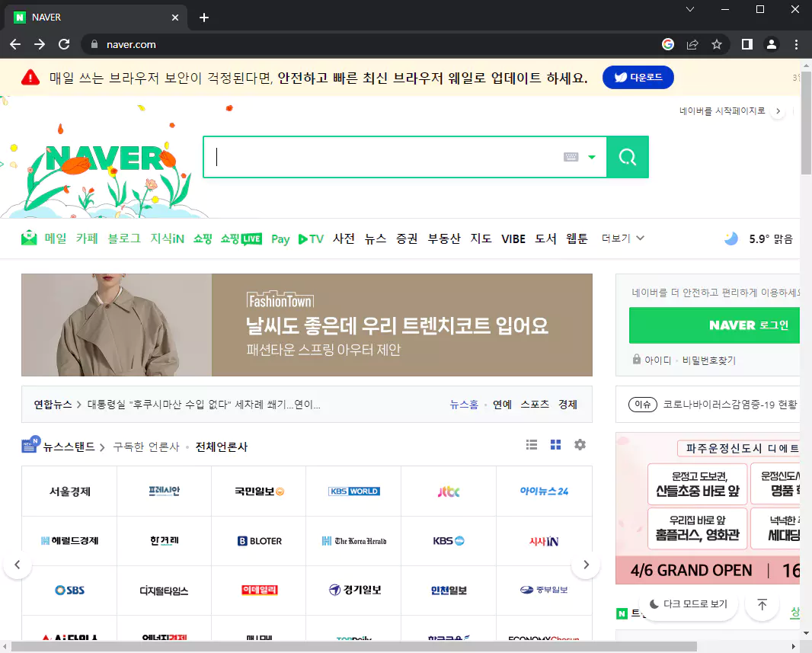Viewport: 812px width, 653px height.
Task: Open the 지식iN menu item
Action: (x=168, y=238)
